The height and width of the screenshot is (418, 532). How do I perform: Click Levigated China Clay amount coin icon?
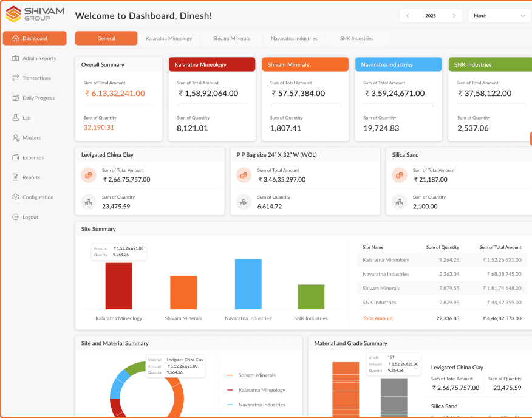tap(89, 175)
